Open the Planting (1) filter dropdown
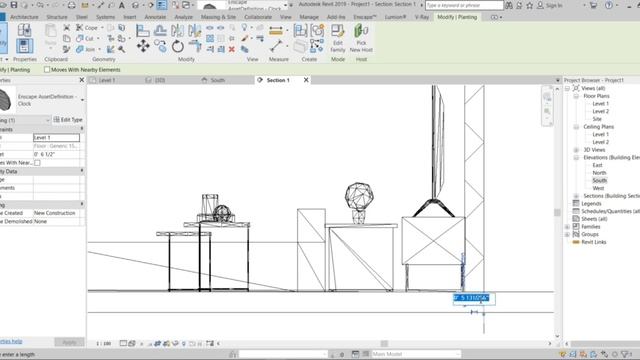The image size is (640, 360). (x=47, y=120)
